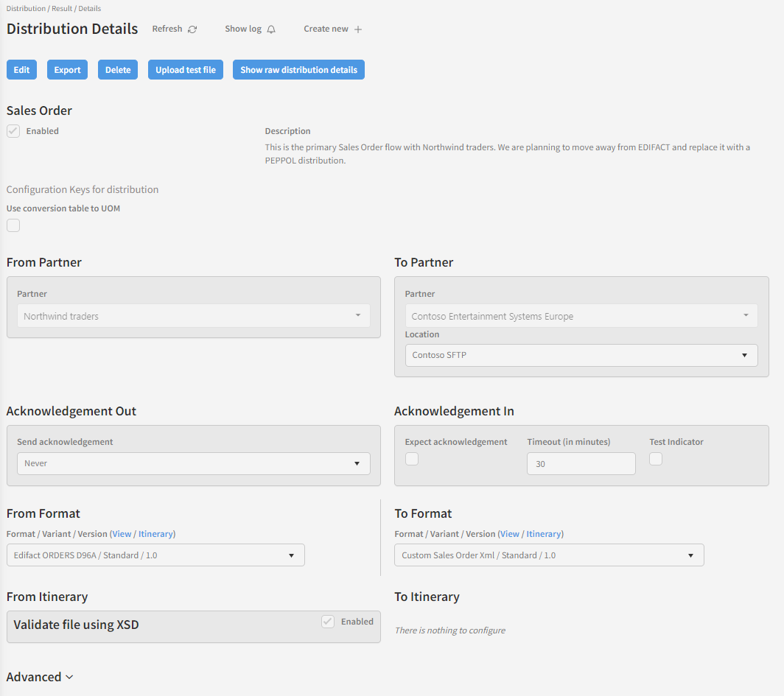Click the Timeout in minutes input field
The width and height of the screenshot is (784, 696).
click(581, 464)
